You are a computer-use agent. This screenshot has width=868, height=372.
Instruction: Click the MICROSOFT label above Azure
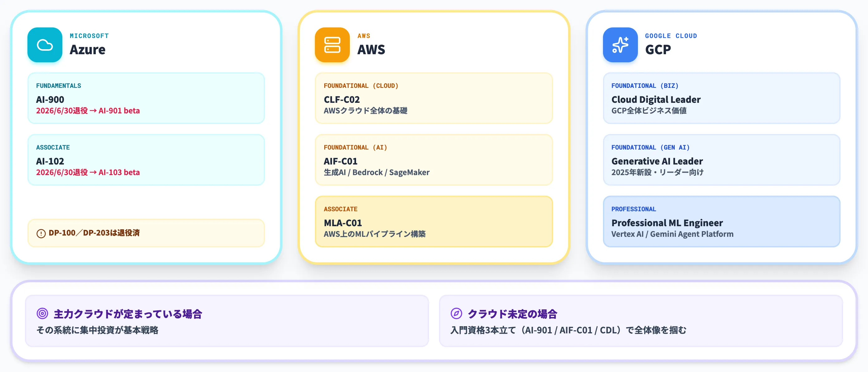coord(89,36)
